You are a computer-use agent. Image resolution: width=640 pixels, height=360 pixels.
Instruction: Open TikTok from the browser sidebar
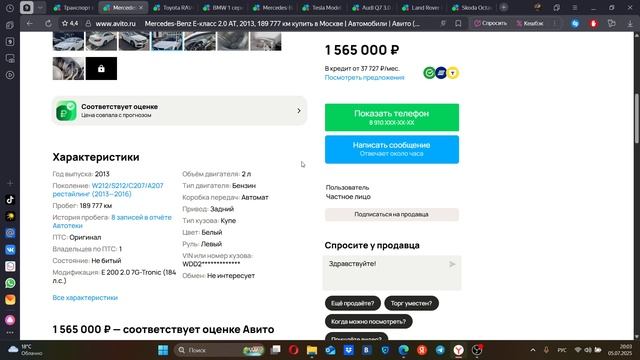coord(10,200)
